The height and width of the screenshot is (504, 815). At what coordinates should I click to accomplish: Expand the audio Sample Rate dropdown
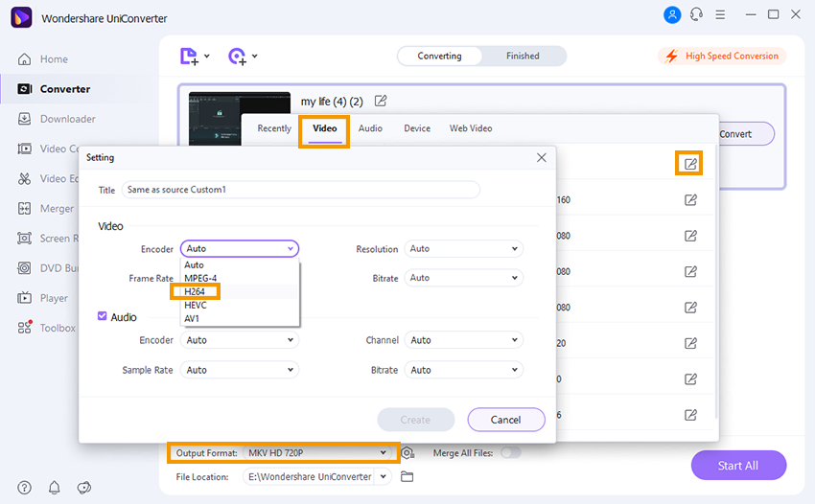[x=240, y=370]
